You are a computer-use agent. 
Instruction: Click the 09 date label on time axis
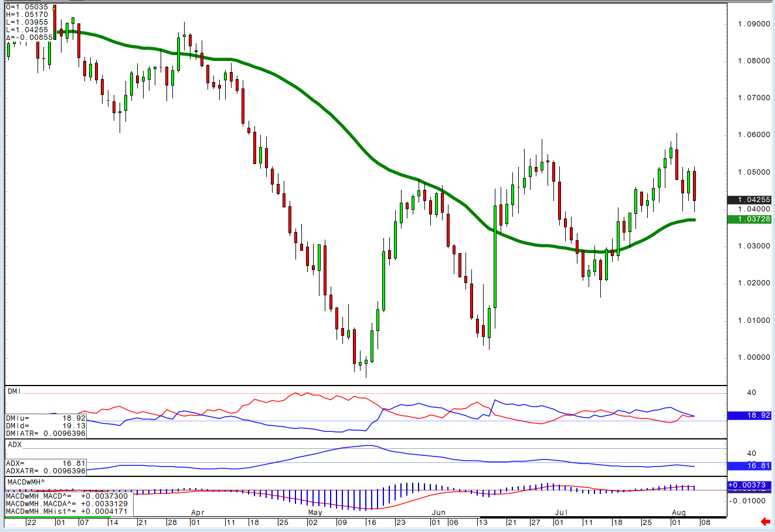click(342, 521)
